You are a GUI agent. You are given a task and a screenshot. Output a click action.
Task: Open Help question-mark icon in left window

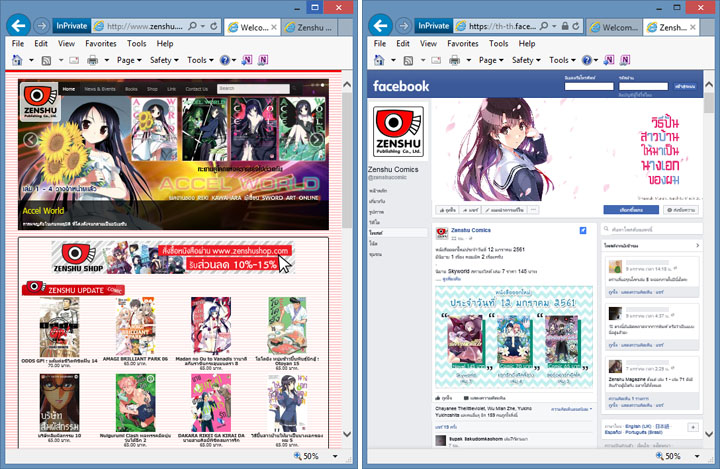225,60
